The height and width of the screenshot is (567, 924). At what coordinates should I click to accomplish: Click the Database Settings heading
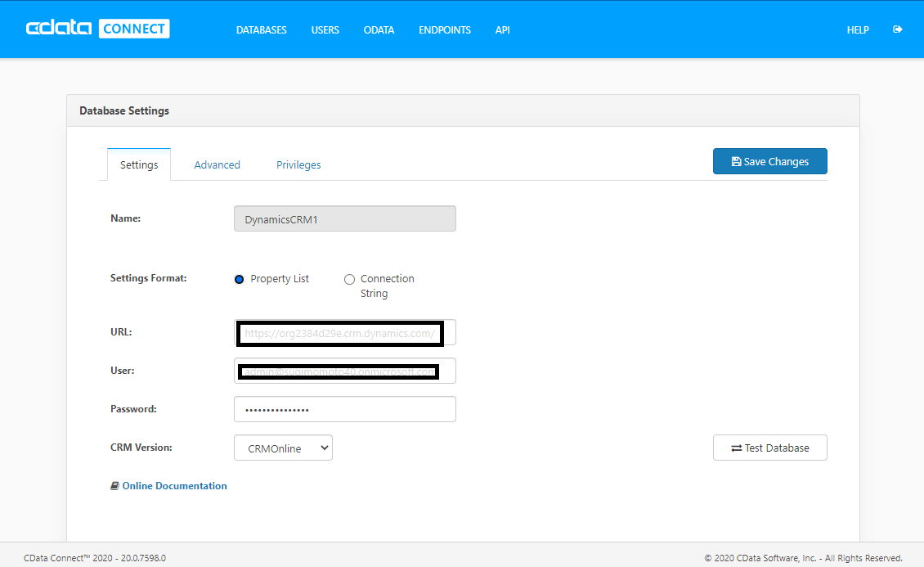point(124,110)
